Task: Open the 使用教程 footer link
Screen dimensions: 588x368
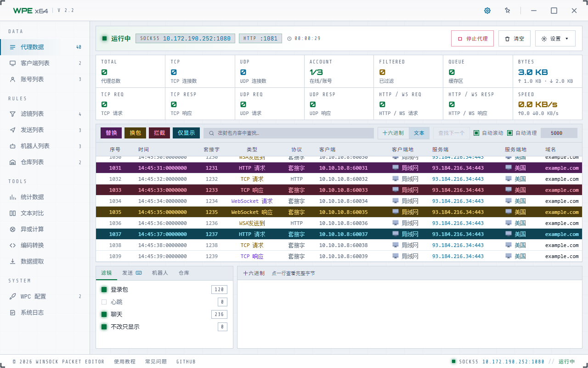Action: tap(124, 362)
